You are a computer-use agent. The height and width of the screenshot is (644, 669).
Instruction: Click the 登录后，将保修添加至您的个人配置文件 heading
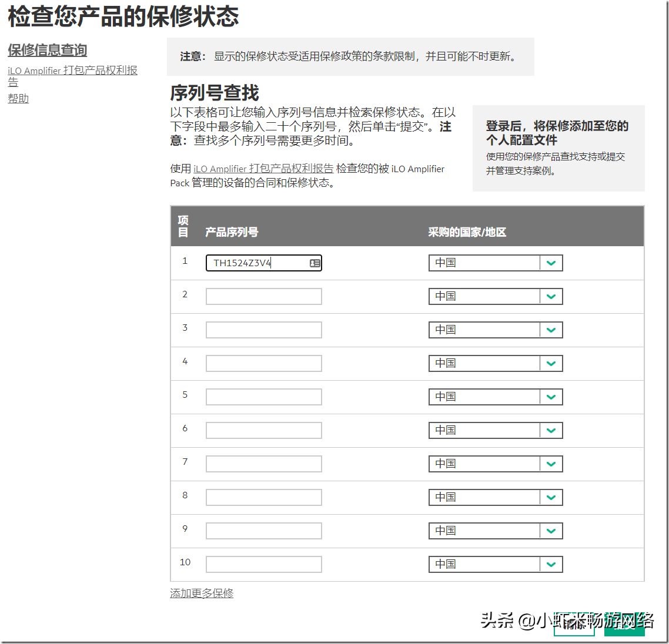[x=557, y=133]
